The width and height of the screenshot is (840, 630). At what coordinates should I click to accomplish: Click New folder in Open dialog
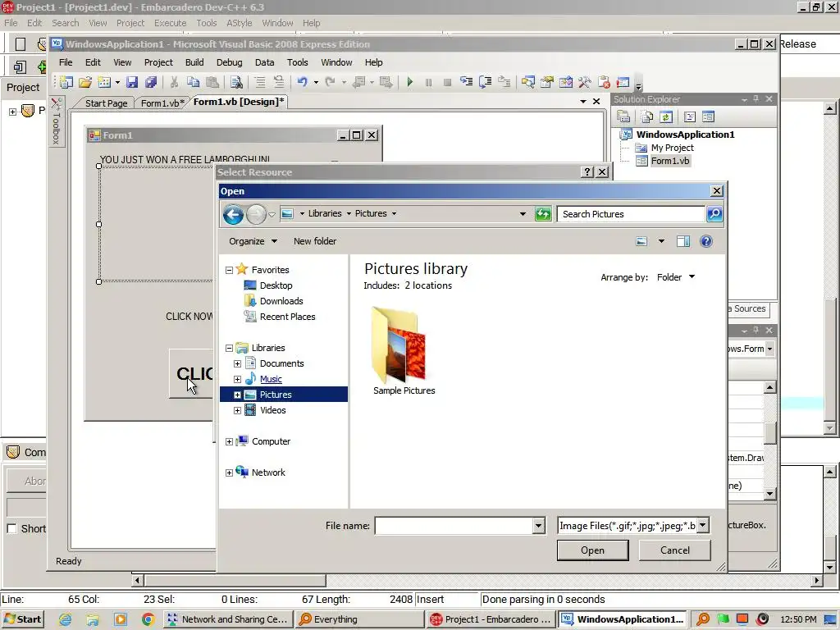(x=315, y=241)
